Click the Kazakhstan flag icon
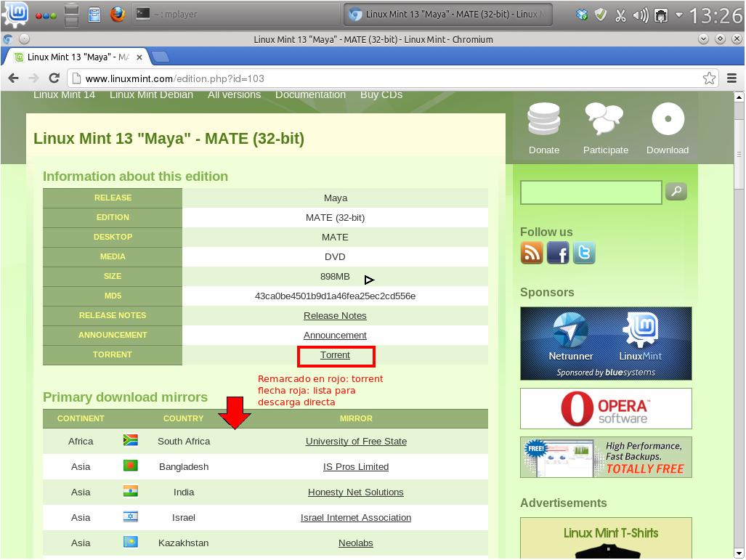Viewport: 746px width, 560px height. pos(130,542)
